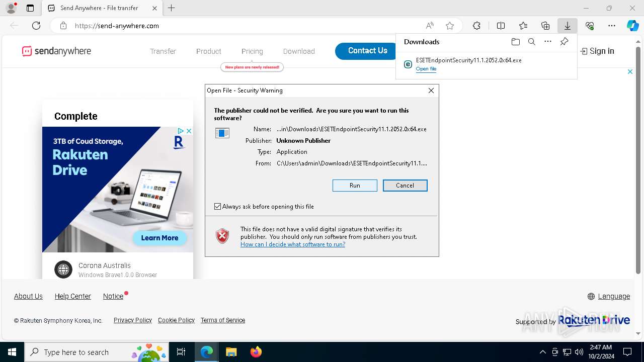Click the Contact Us button
The width and height of the screenshot is (644, 362).
tap(368, 51)
